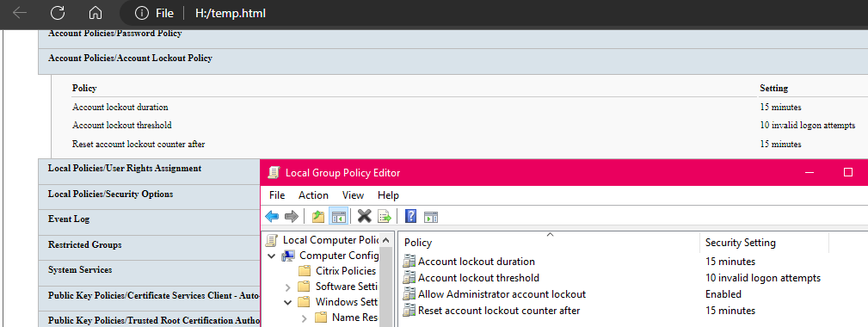Collapse the Windows Settings tree node
Screen dimensions: 868x327
(x=287, y=303)
